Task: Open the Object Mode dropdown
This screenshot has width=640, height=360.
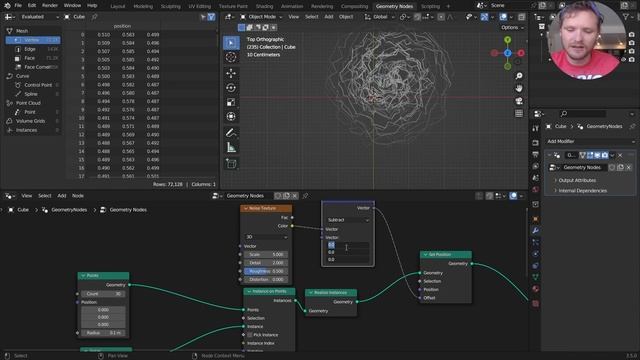Action: [261, 17]
